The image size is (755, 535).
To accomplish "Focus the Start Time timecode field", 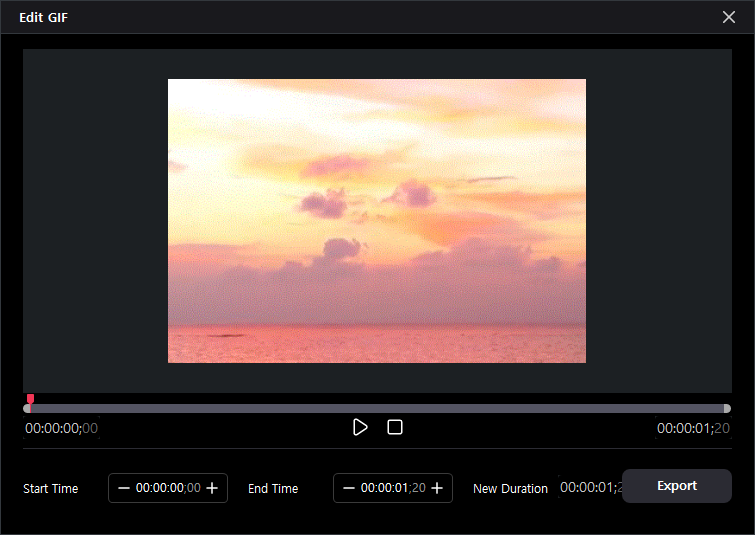I will click(x=168, y=488).
